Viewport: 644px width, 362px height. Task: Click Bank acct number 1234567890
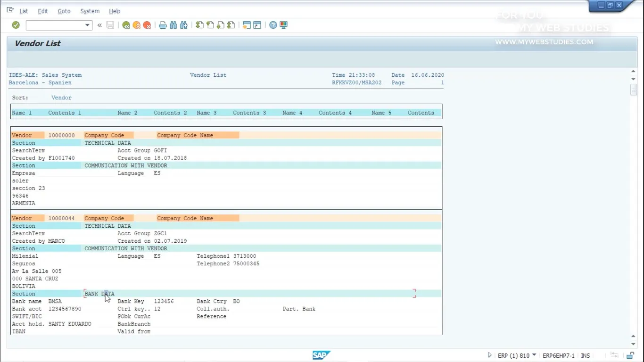(x=65, y=309)
